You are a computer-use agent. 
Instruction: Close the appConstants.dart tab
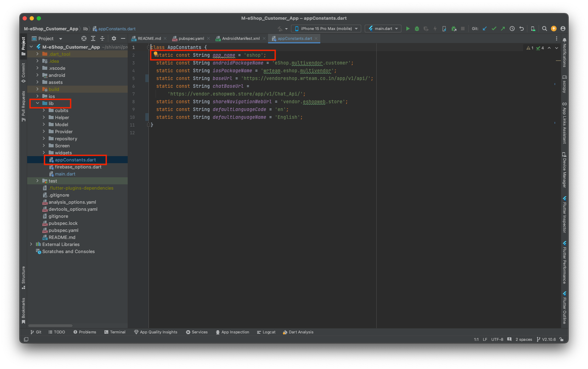[x=316, y=38]
